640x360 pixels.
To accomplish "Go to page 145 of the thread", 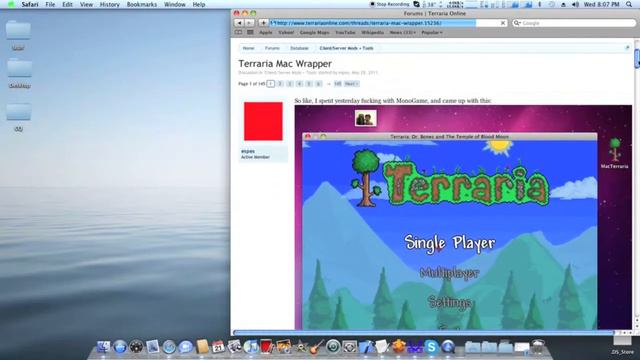I will [338, 84].
